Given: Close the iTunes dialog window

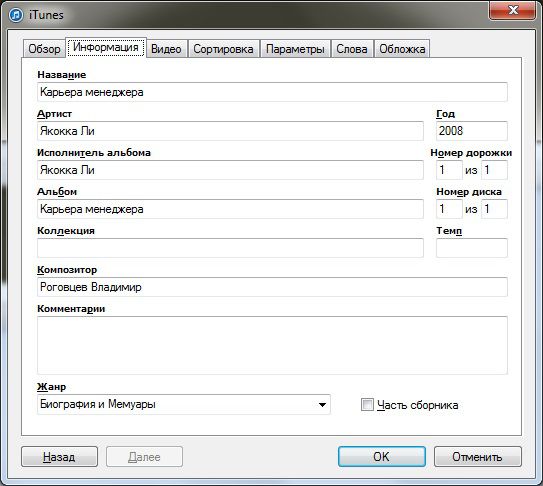Looking at the screenshot, I should coord(513,10).
